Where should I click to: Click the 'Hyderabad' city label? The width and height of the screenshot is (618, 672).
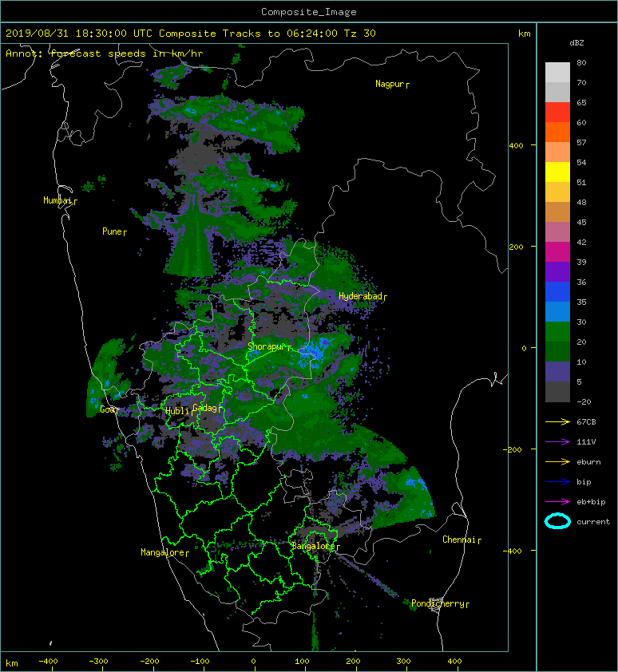click(362, 297)
